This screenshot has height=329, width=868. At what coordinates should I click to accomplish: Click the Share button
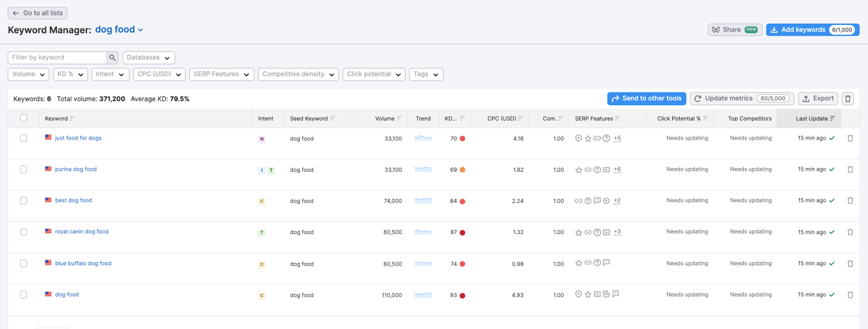click(x=735, y=30)
